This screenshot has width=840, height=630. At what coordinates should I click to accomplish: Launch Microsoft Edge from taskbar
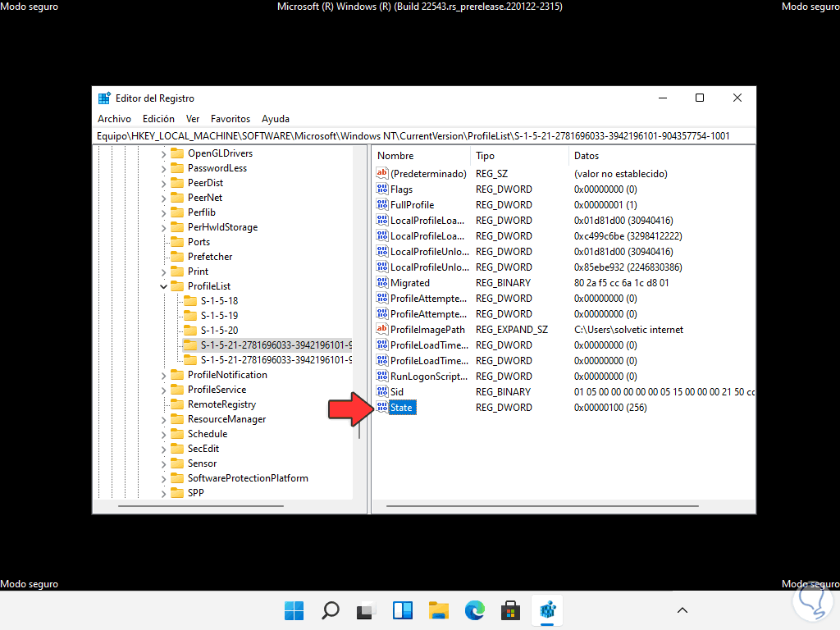click(x=475, y=610)
